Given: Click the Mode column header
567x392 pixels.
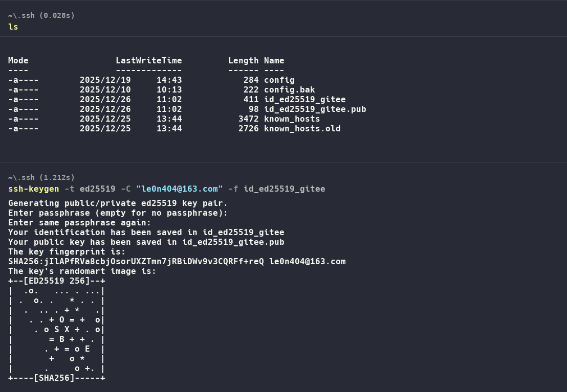Looking at the screenshot, I should pyautogui.click(x=18, y=61).
